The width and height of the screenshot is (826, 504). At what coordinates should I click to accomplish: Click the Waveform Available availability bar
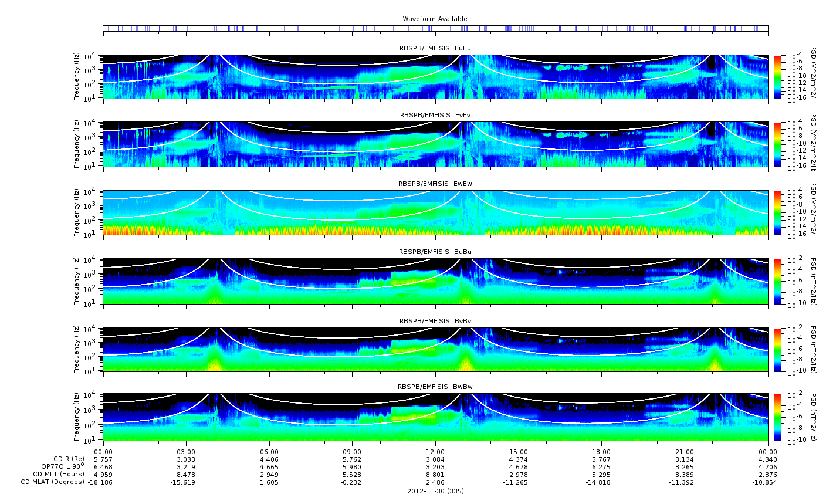[x=435, y=28]
